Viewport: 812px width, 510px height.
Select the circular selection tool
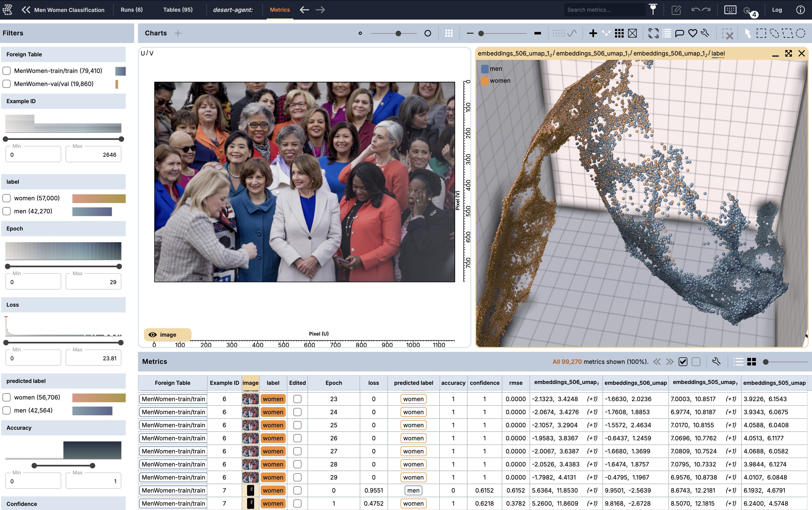(x=801, y=33)
